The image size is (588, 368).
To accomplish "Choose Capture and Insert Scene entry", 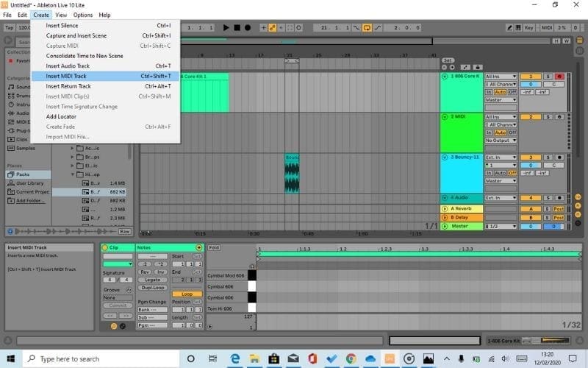I will tap(105, 35).
